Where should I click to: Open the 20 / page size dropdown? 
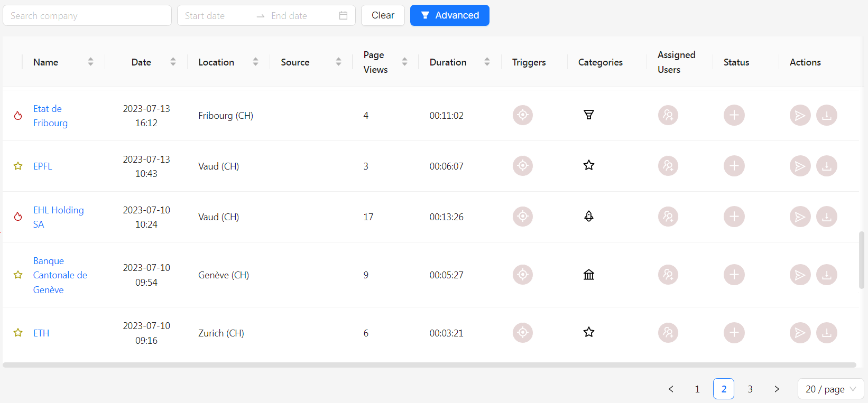pyautogui.click(x=830, y=389)
